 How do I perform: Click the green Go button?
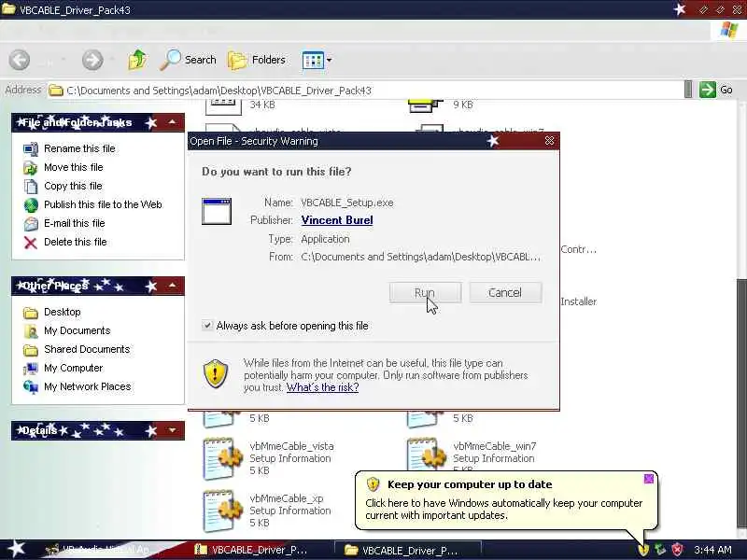(x=715, y=90)
